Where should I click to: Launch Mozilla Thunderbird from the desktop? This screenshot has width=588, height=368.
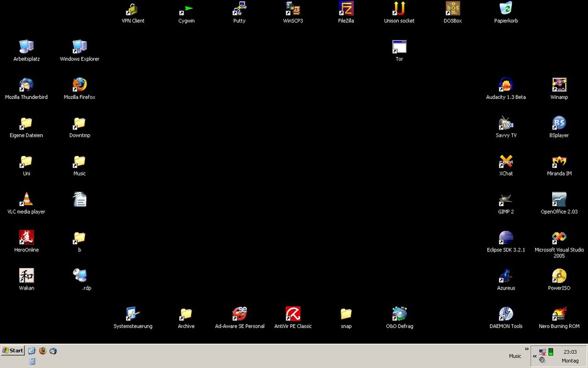point(26,84)
